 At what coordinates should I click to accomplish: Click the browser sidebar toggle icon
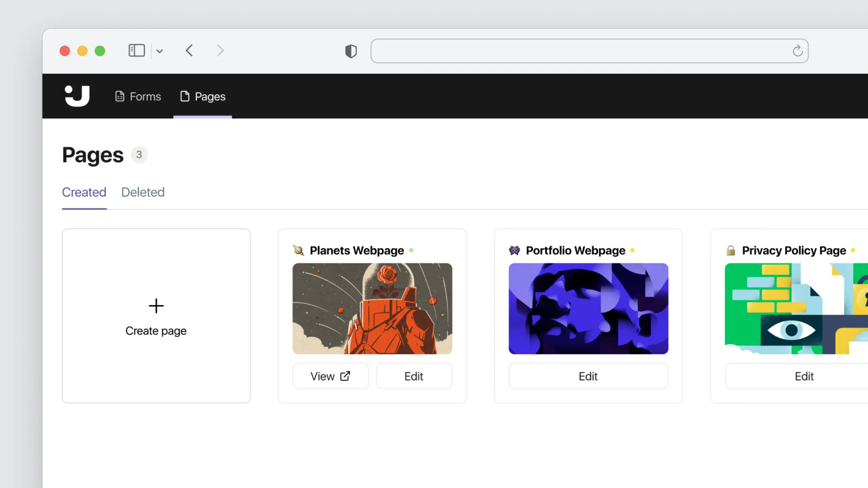coord(137,51)
